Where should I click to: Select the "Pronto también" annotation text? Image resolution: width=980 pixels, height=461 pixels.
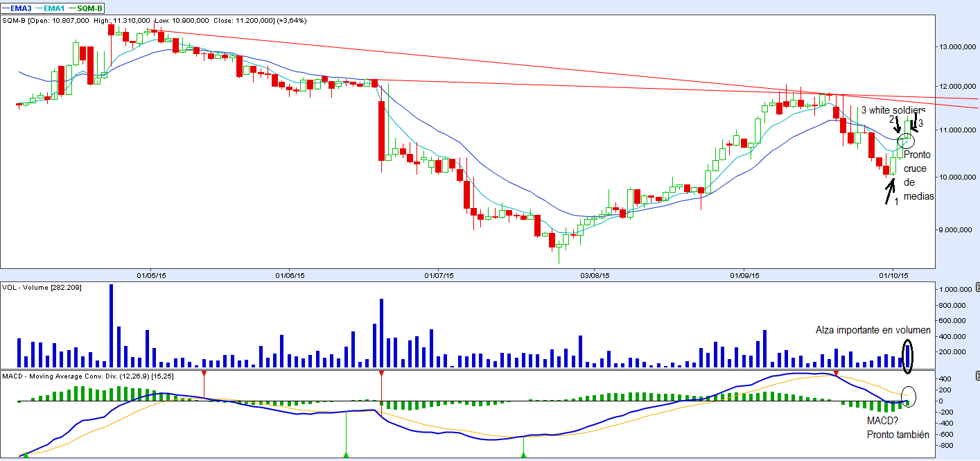coord(897,435)
